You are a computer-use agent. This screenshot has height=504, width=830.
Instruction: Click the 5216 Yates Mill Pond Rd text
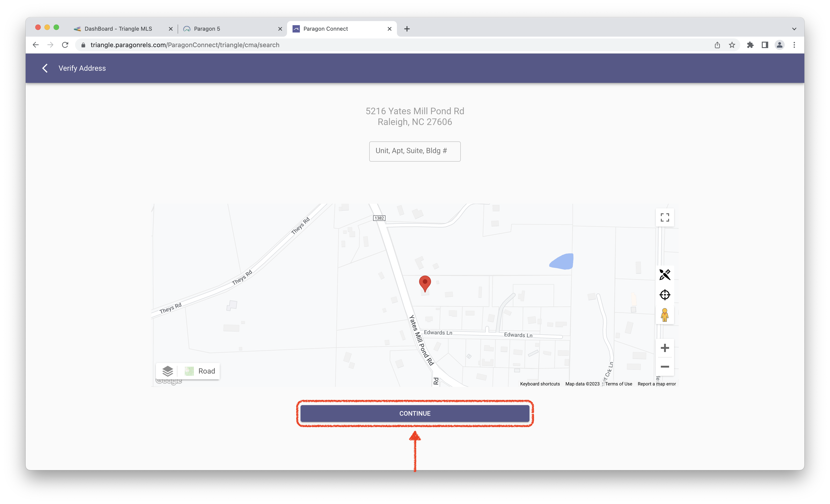pyautogui.click(x=415, y=111)
